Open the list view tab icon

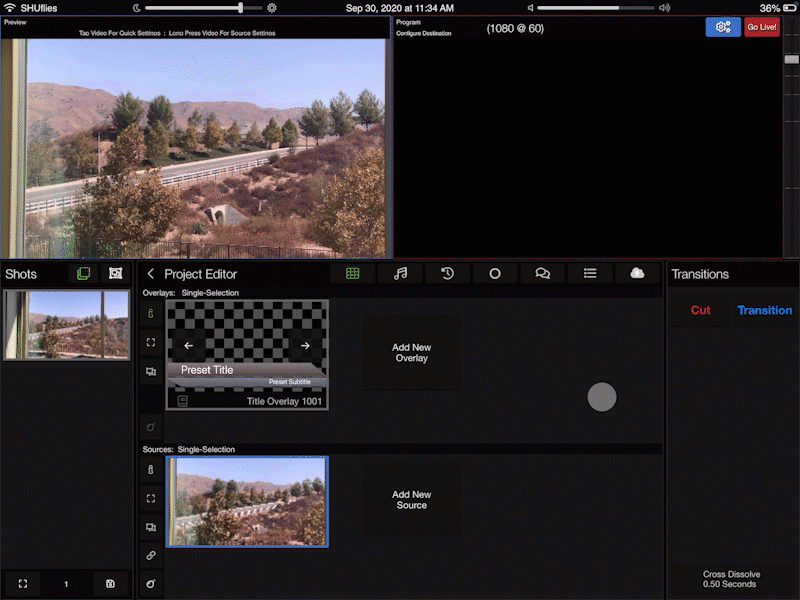pyautogui.click(x=590, y=273)
